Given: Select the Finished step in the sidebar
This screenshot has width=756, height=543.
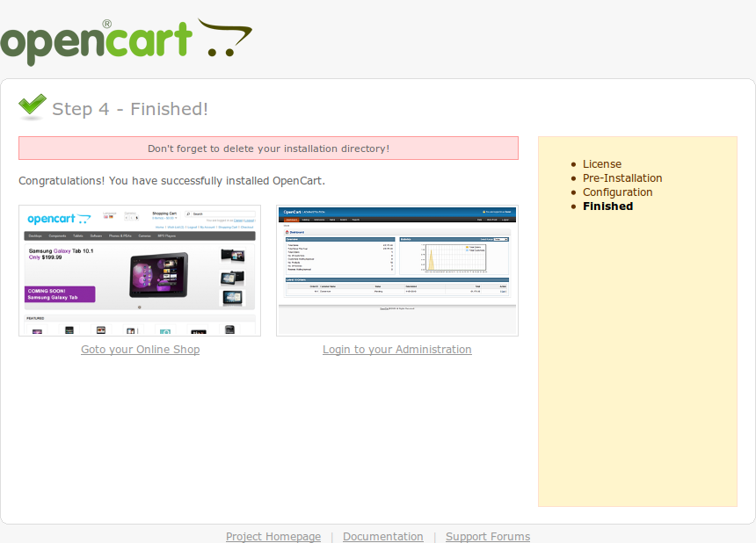Looking at the screenshot, I should (608, 206).
